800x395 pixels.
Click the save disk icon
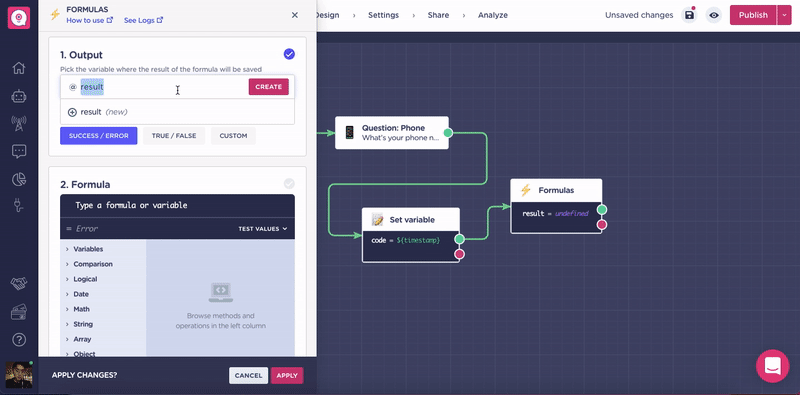pyautogui.click(x=689, y=15)
